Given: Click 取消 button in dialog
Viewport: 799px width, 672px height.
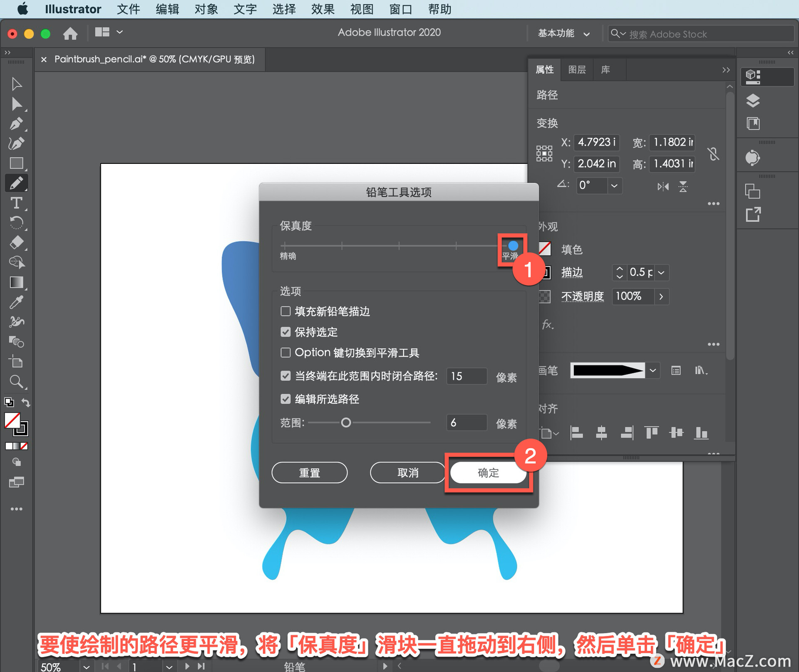Looking at the screenshot, I should point(408,473).
